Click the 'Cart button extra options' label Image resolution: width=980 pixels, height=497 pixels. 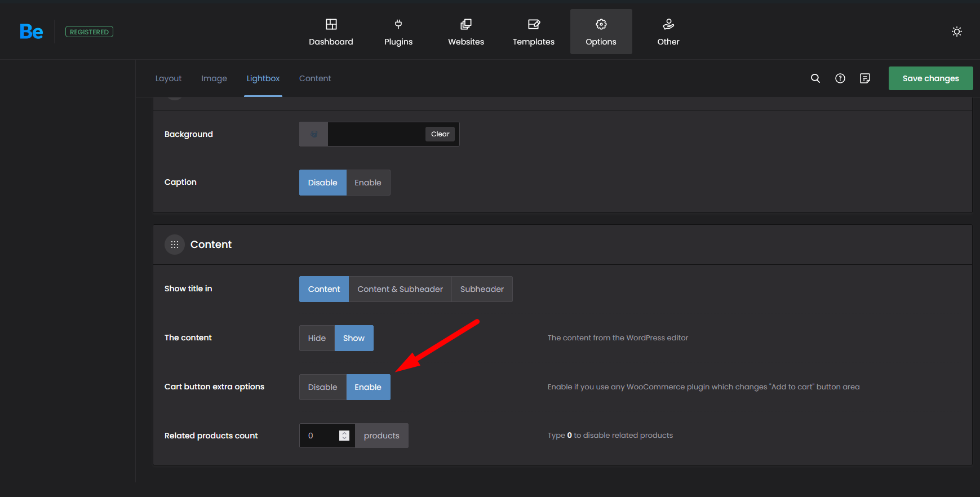click(214, 387)
